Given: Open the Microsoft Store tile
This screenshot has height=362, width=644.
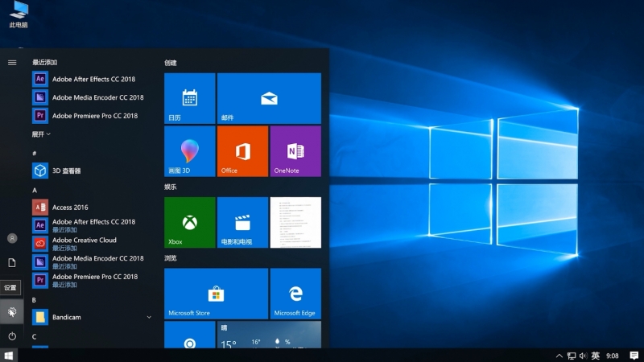Looking at the screenshot, I should (x=216, y=294).
